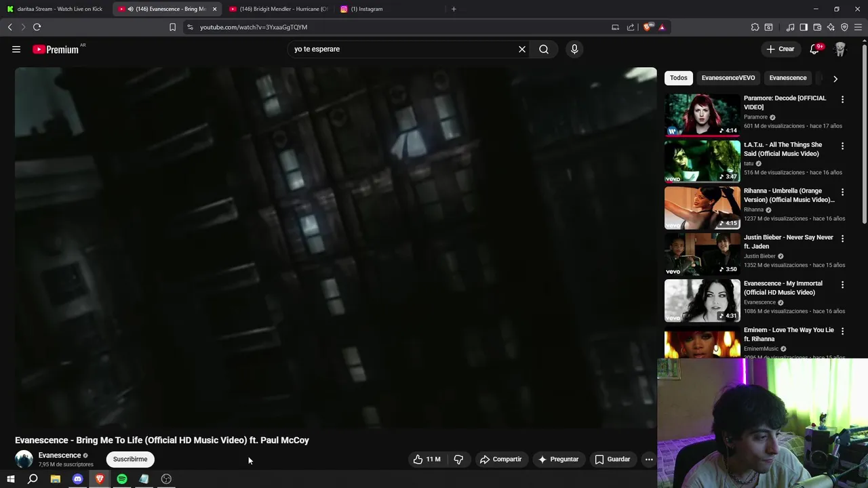This screenshot has width=868, height=488.
Task: Open options menu for My Immortal
Action: (842, 285)
